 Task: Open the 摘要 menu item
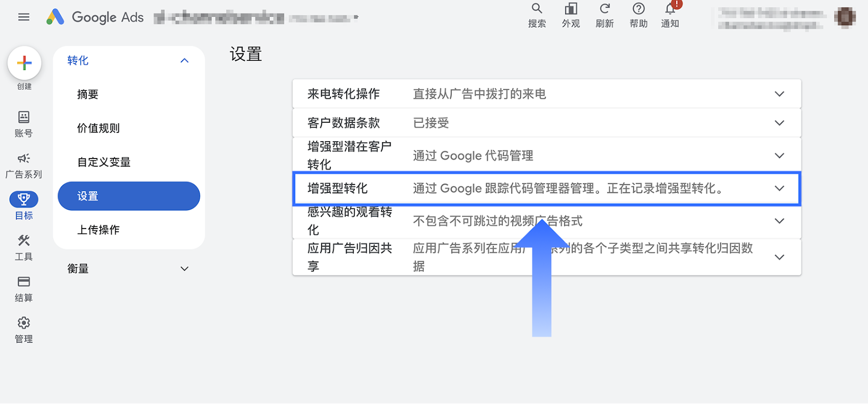88,94
